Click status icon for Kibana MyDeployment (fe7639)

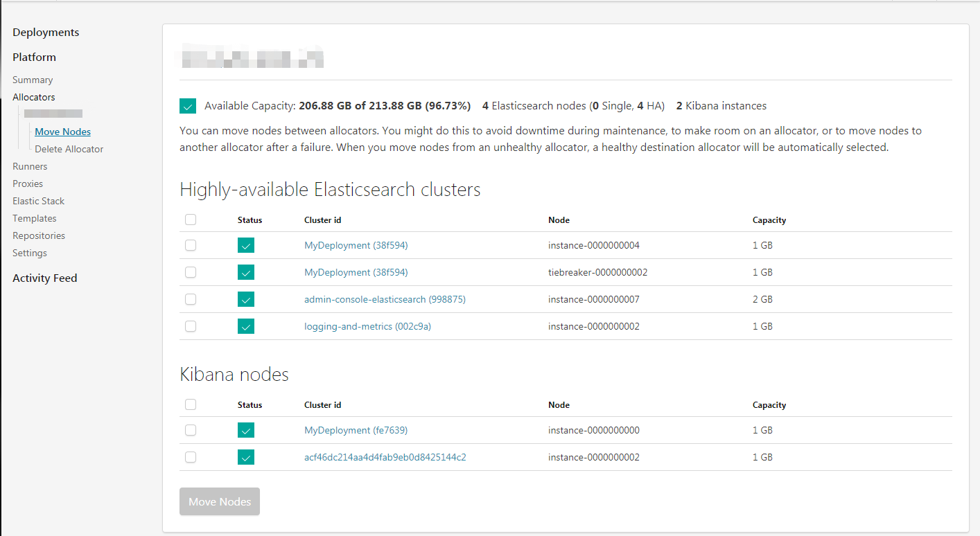pyautogui.click(x=246, y=430)
